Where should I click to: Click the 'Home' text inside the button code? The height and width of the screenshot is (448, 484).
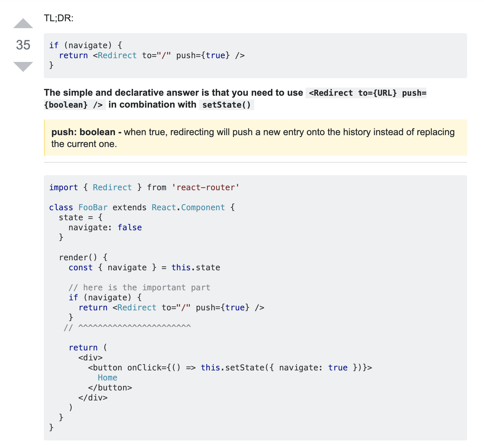[x=107, y=378]
